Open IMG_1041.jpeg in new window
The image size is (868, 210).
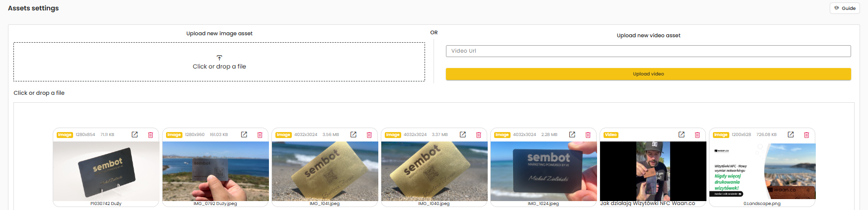click(x=353, y=135)
